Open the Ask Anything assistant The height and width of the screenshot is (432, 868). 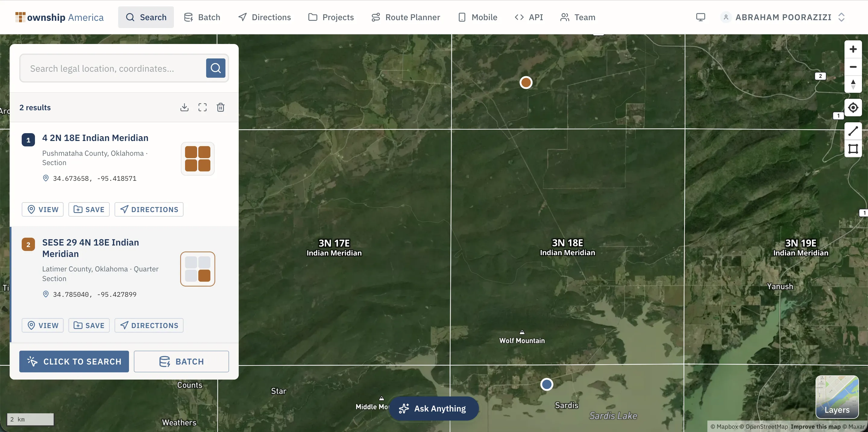coord(433,409)
